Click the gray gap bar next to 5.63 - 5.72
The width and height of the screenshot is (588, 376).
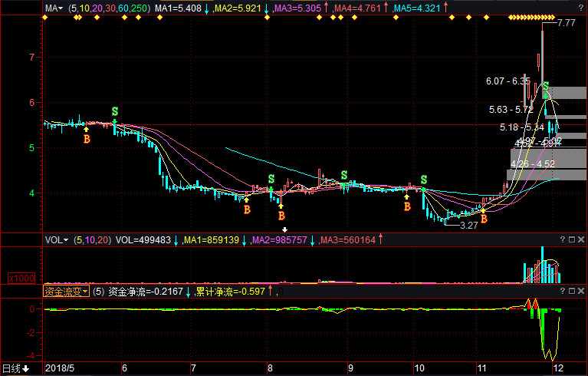[567, 117]
